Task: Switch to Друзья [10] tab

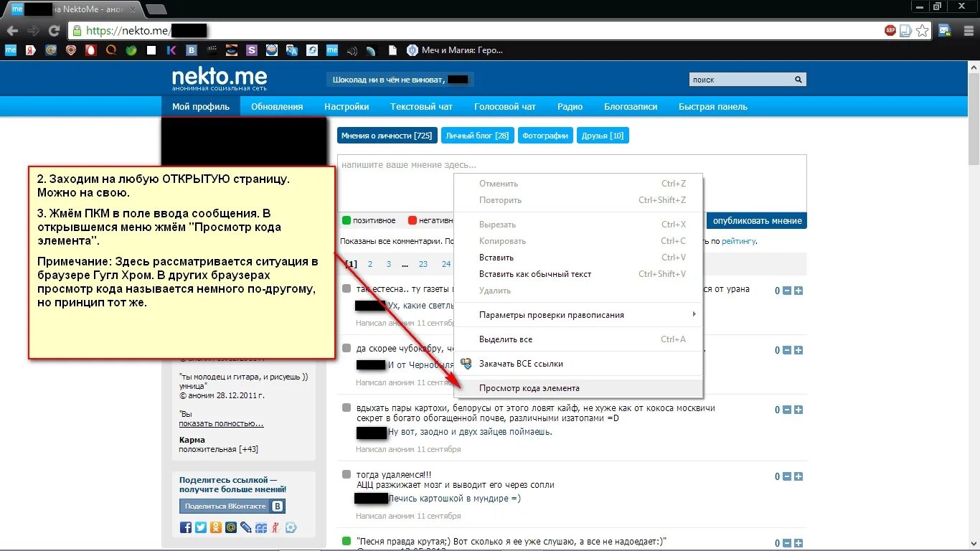Action: tap(603, 136)
